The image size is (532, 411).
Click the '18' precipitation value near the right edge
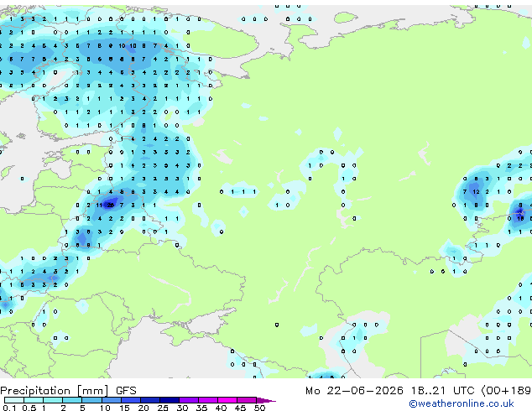[520, 218]
